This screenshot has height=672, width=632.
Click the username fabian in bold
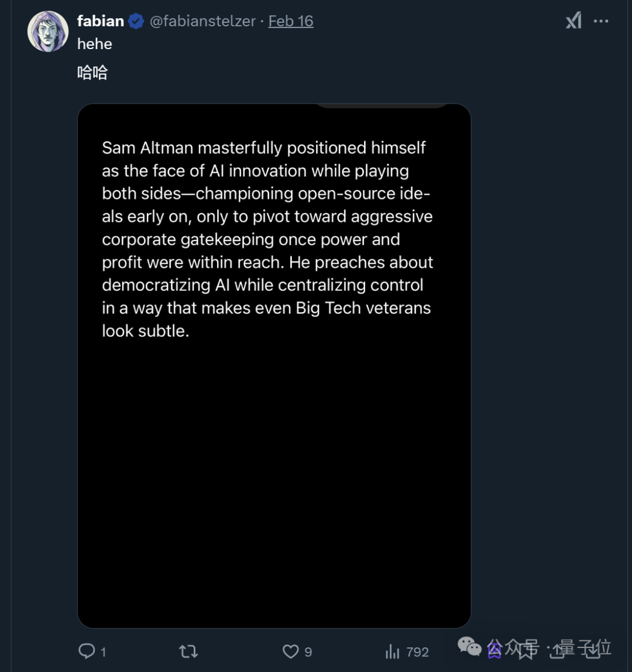[x=101, y=20]
